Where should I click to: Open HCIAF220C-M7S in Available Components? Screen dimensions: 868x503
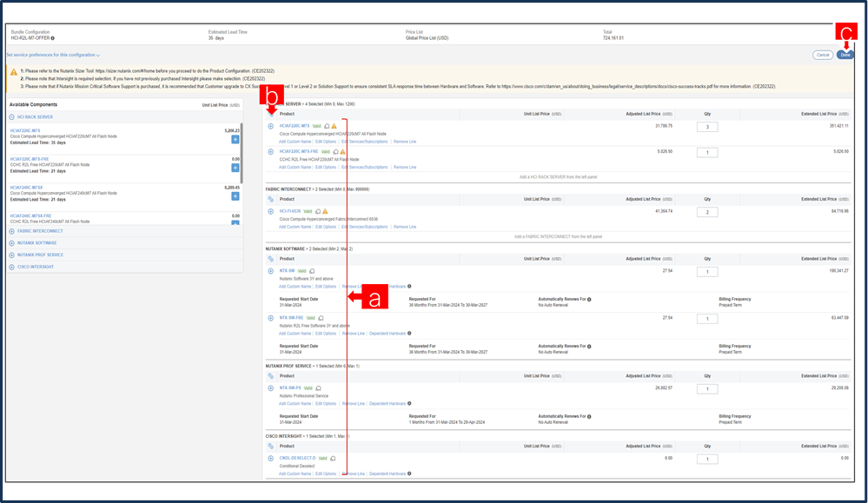[25, 130]
